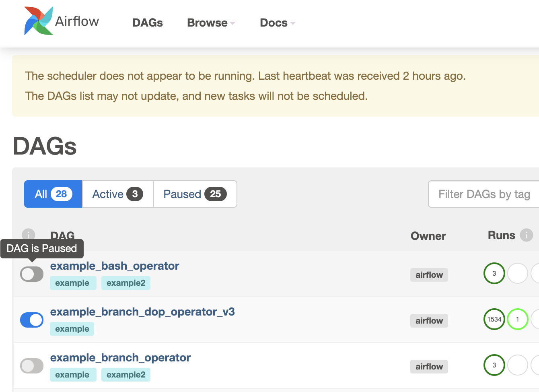Select the All 28 filter tab
Viewport: 539px width, 392px height.
coord(53,194)
